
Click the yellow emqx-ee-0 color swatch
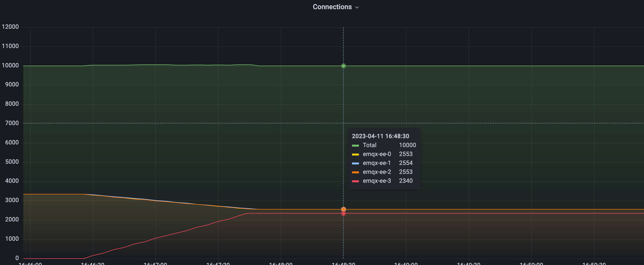[x=355, y=154]
